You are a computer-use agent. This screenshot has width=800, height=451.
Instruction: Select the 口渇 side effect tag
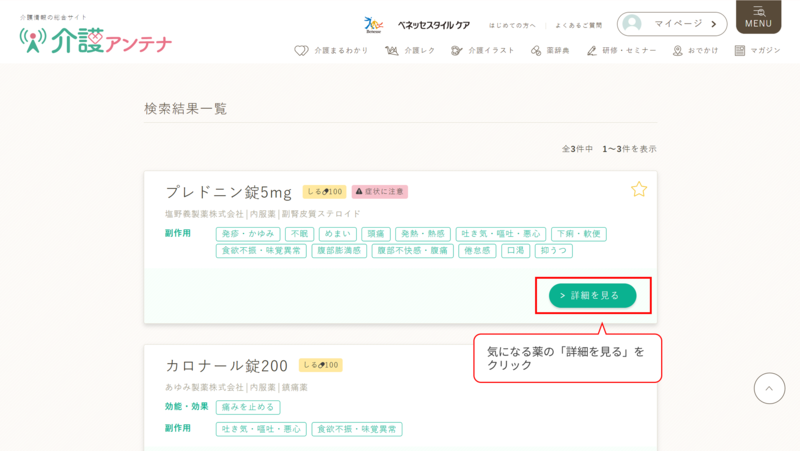pos(516,251)
